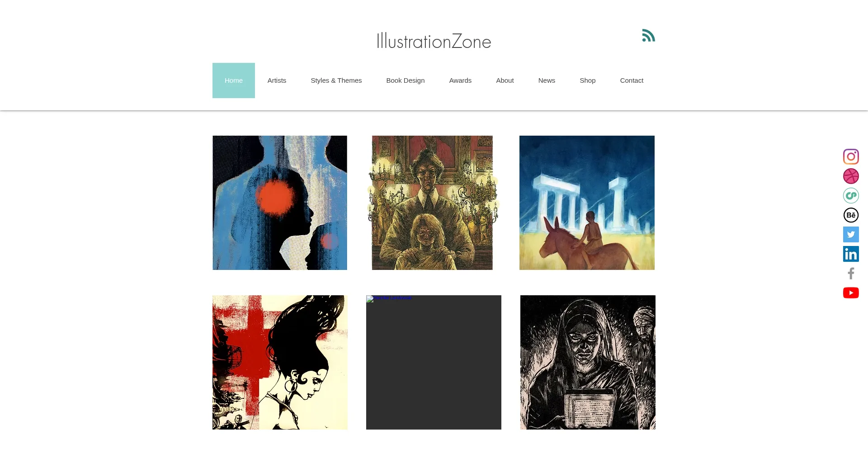The image size is (868, 449).
Task: Click the IllustrationZone site title
Action: pos(434,41)
